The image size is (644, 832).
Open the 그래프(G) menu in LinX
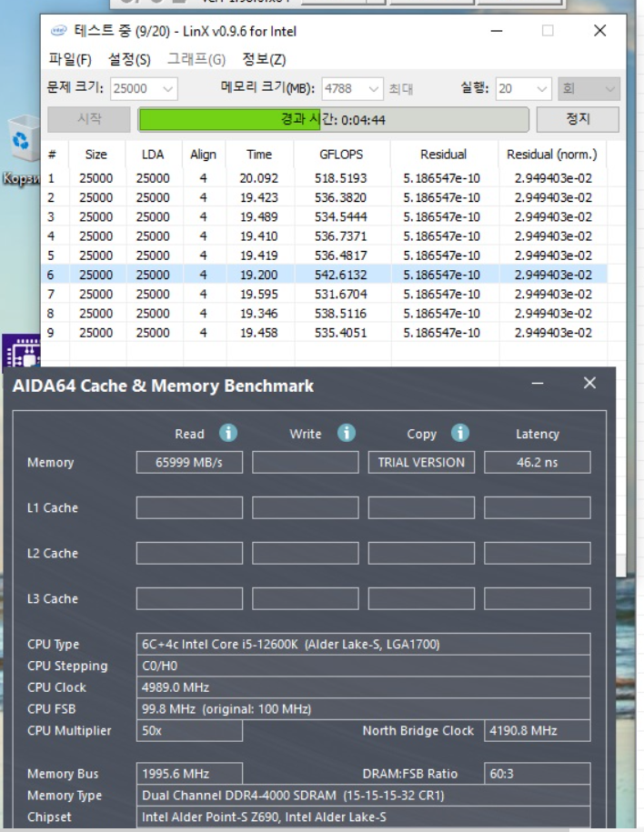196,59
